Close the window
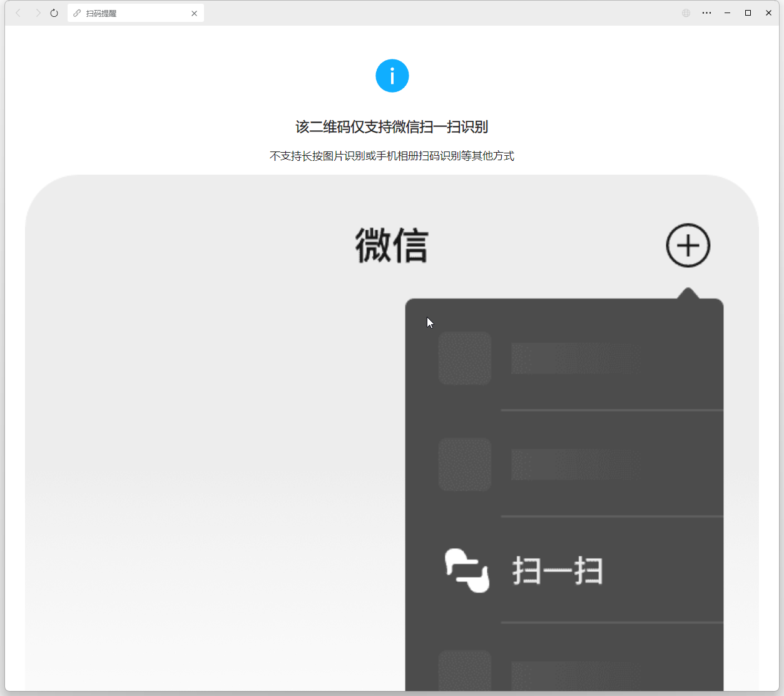The image size is (784, 696). tap(768, 13)
